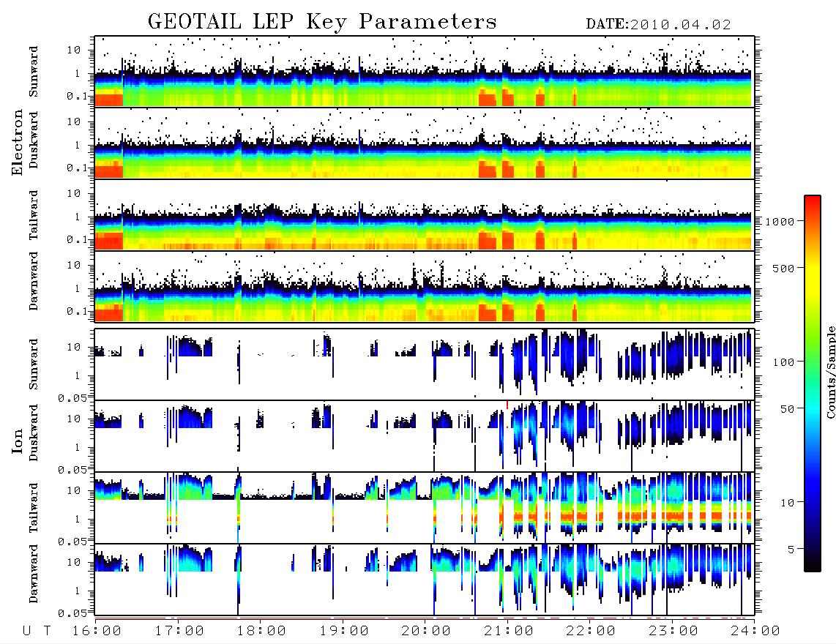Click the "100" colorbar tick label
This screenshot has width=836, height=644.
(783, 362)
